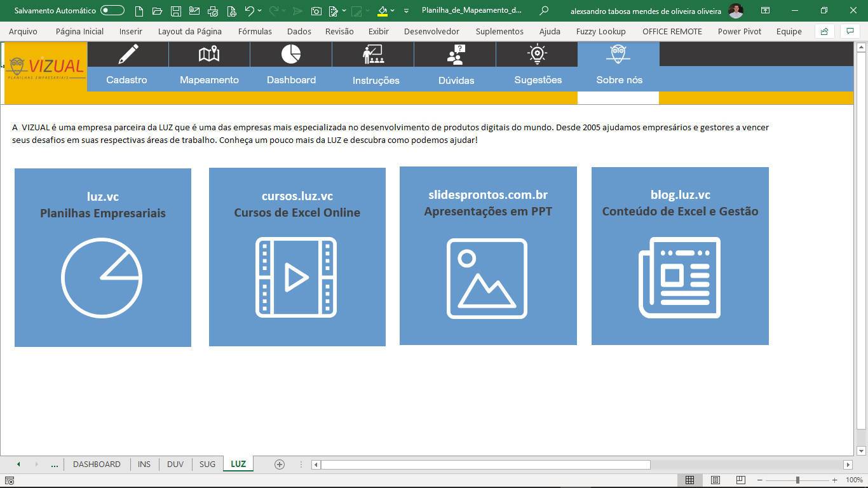Viewport: 868px width, 488px height.
Task: Go to the Instruções navigation button
Action: 376,81
